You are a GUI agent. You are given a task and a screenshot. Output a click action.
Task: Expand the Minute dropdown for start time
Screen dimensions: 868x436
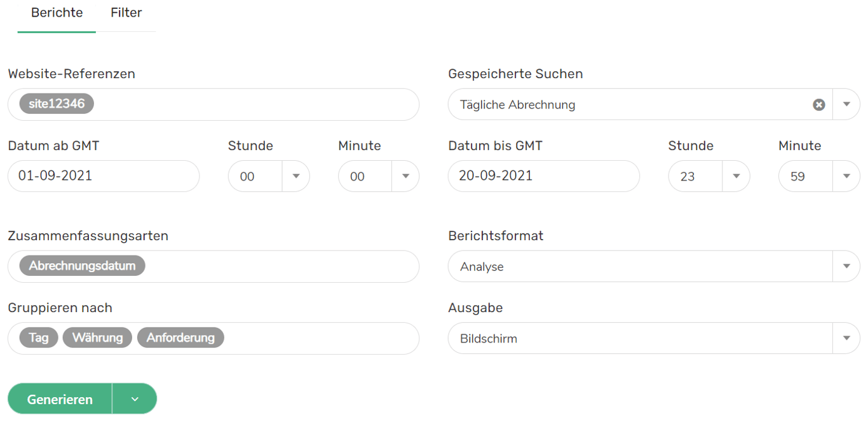point(405,176)
